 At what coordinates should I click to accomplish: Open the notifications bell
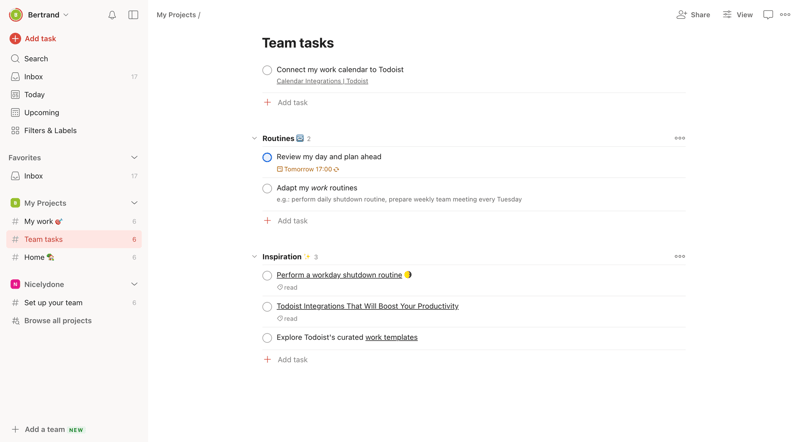pos(112,15)
